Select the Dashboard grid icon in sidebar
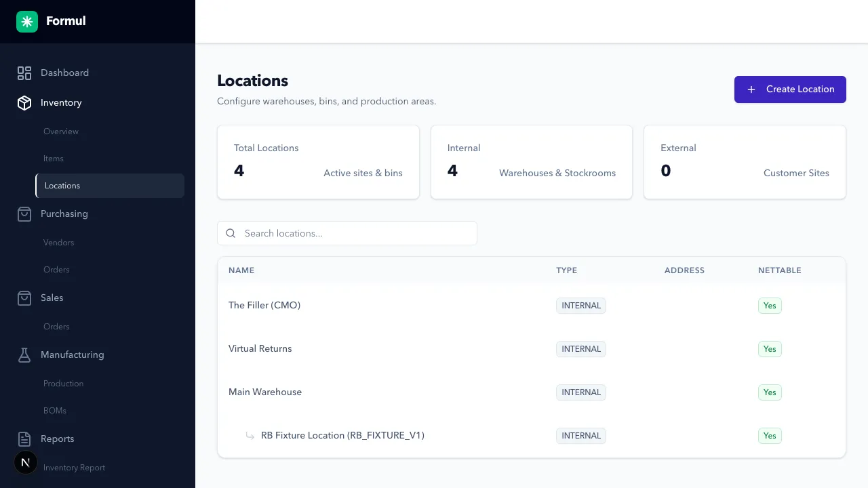 (24, 73)
